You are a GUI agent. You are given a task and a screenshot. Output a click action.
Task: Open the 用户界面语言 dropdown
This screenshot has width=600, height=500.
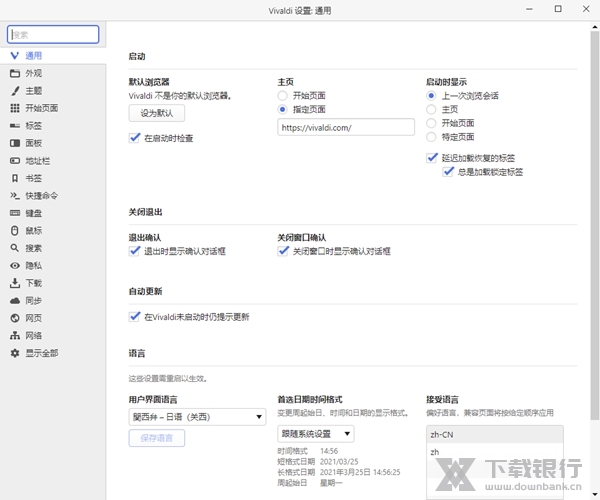[197, 417]
